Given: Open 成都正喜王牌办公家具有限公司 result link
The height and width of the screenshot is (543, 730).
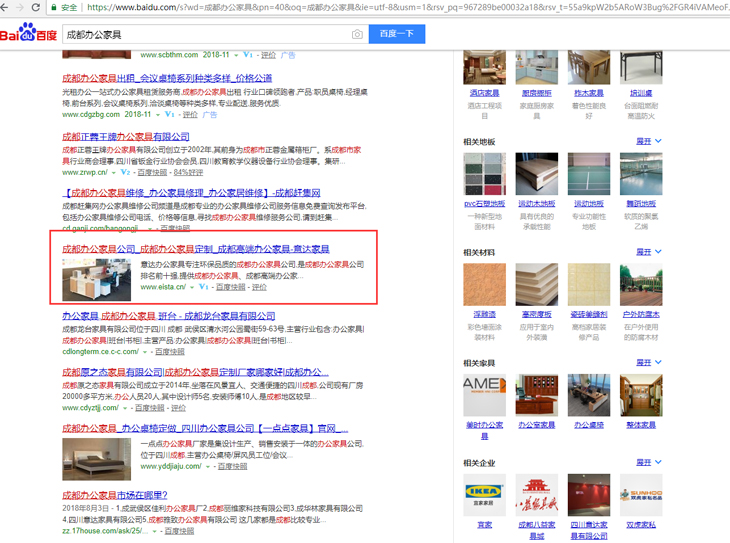Looking at the screenshot, I should click(x=126, y=137).
